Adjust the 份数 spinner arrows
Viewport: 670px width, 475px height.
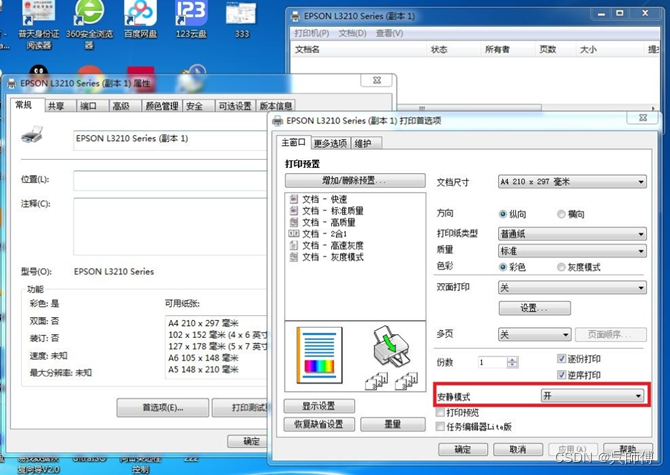point(512,362)
